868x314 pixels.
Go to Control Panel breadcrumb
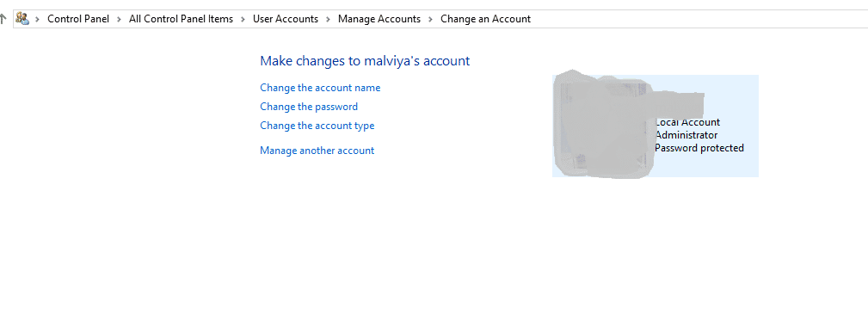tap(78, 19)
